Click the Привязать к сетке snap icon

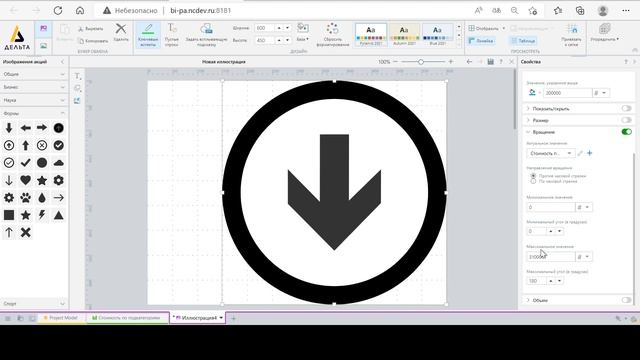[571, 29]
